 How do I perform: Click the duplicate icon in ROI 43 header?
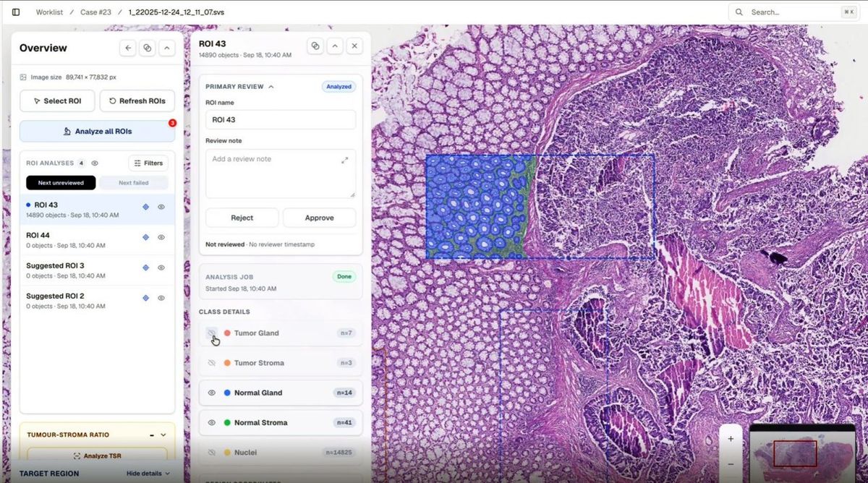[315, 46]
